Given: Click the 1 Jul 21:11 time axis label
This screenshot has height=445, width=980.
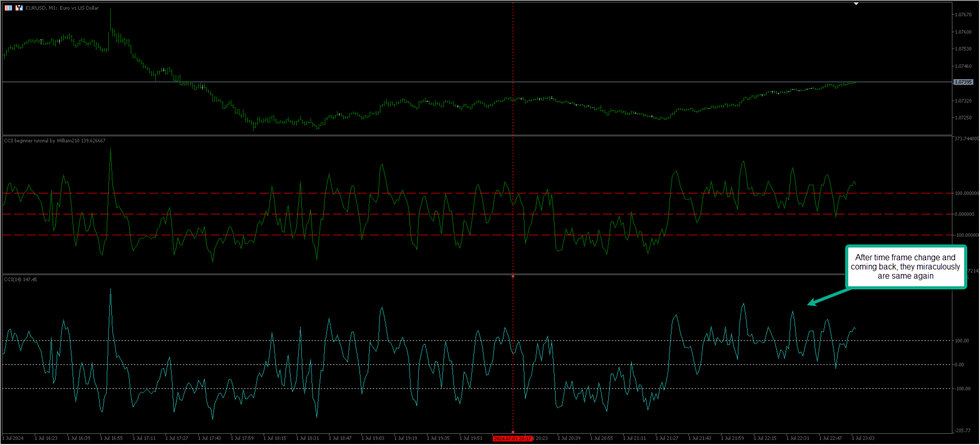Looking at the screenshot, I should (x=634, y=438).
